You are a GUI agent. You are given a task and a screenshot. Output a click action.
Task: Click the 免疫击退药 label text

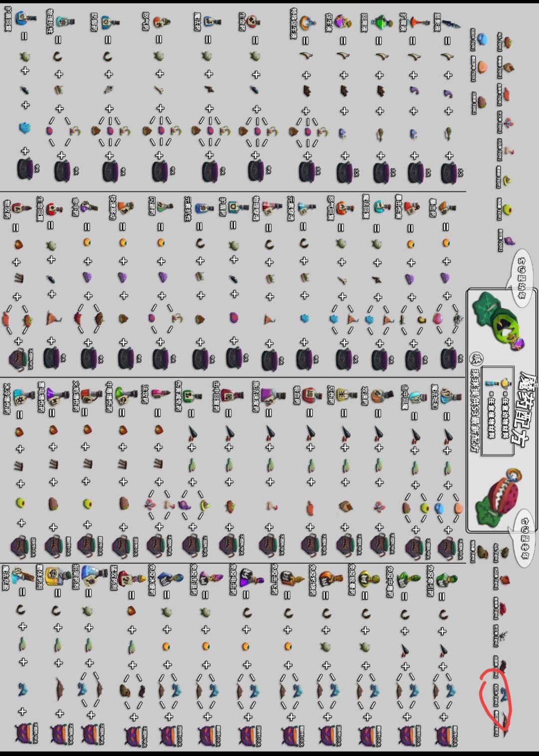tap(194, 580)
